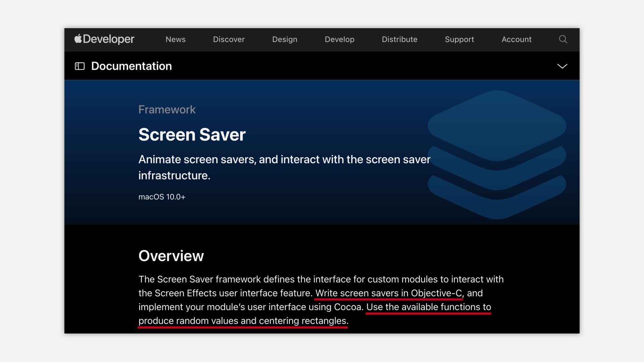Go to the Design section

(x=284, y=39)
